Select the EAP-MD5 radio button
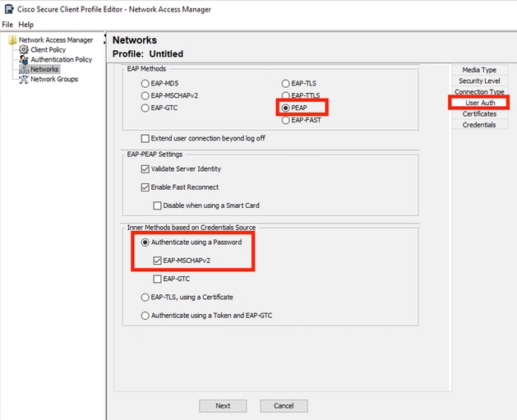This screenshot has height=420, width=517. click(x=145, y=83)
